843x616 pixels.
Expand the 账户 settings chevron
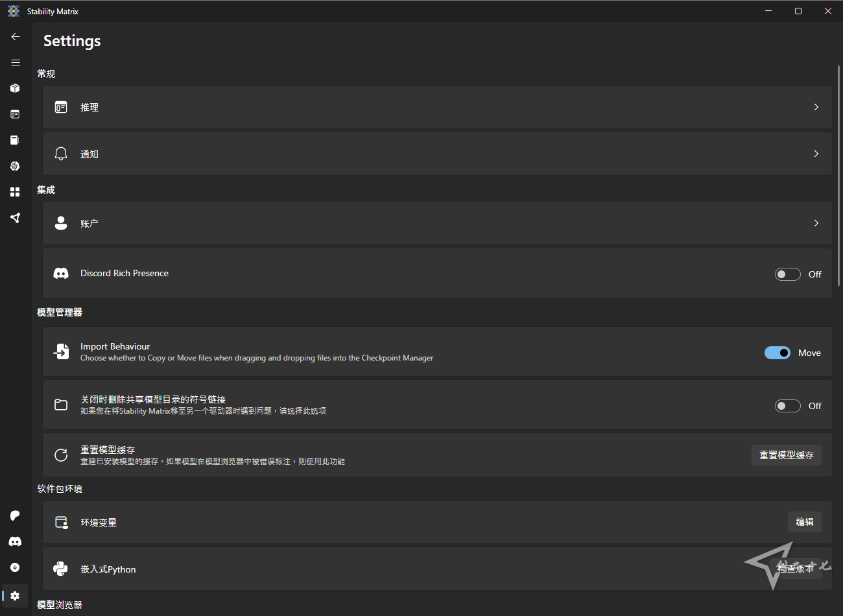click(816, 223)
